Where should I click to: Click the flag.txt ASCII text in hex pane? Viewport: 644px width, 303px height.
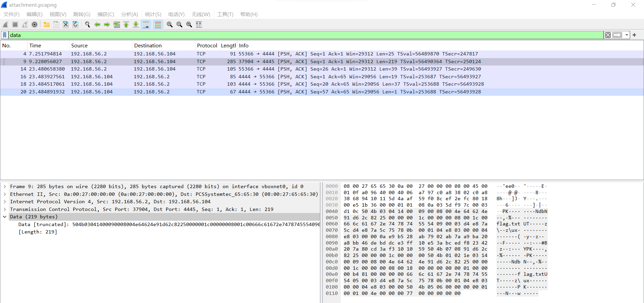point(508,224)
